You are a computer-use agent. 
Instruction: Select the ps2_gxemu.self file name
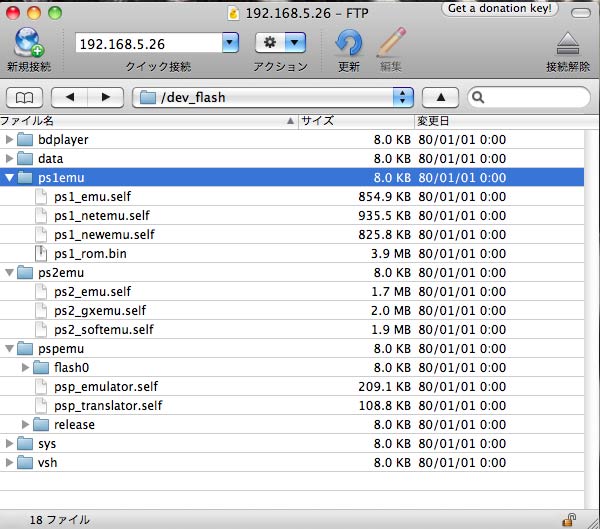click(100, 310)
